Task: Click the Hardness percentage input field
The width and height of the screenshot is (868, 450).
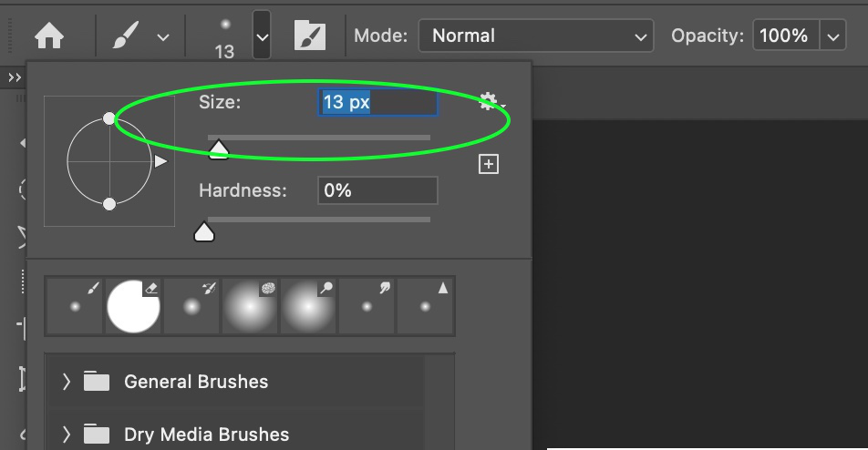Action: click(x=377, y=190)
